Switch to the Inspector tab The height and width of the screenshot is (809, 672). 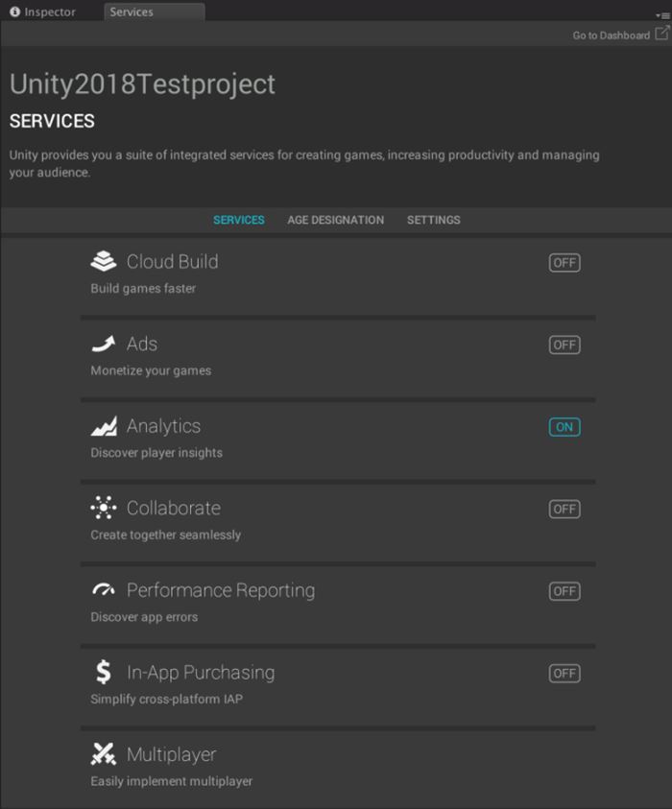(x=42, y=12)
